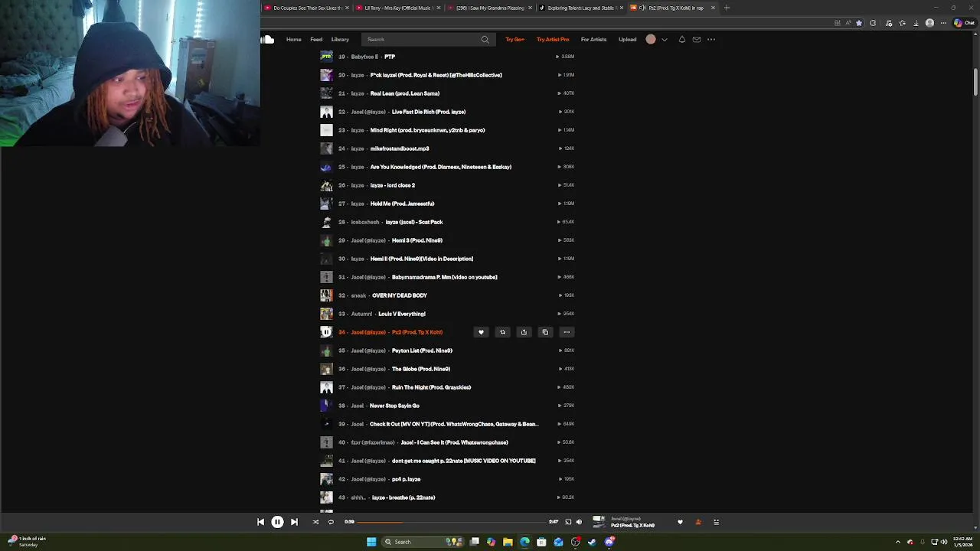Open the Feed page
The height and width of the screenshot is (551, 980).
[x=316, y=39]
